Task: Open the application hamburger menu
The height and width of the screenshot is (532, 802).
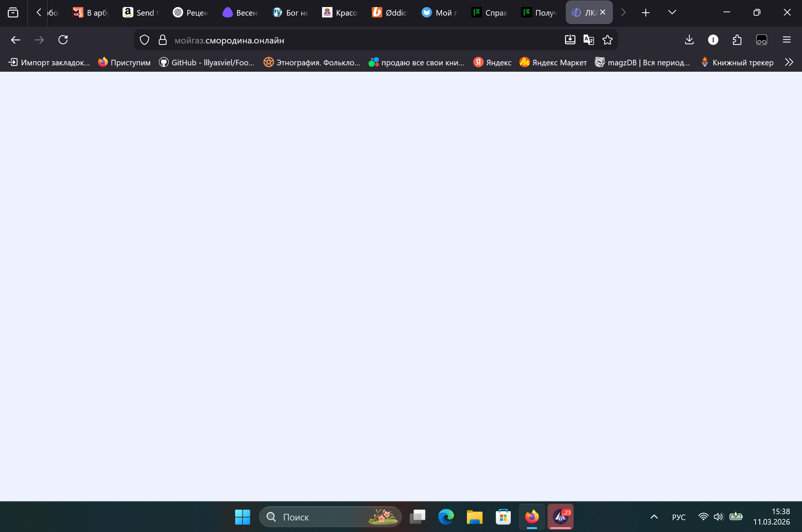Action: [786, 40]
